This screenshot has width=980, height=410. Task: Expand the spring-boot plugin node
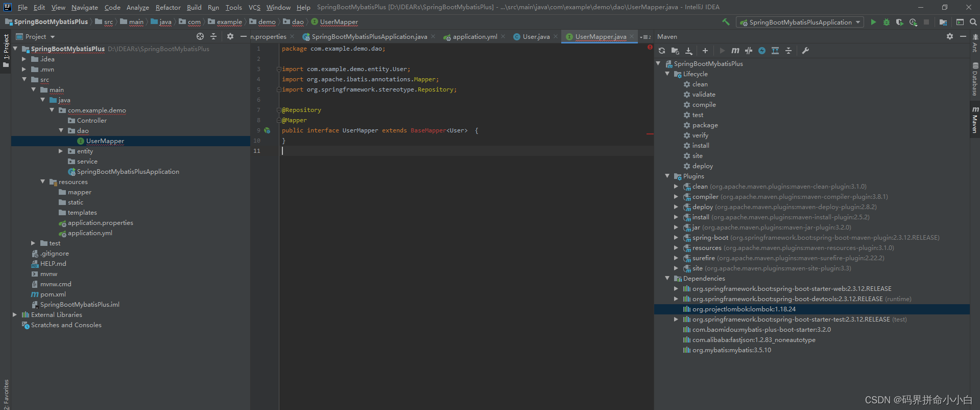676,238
